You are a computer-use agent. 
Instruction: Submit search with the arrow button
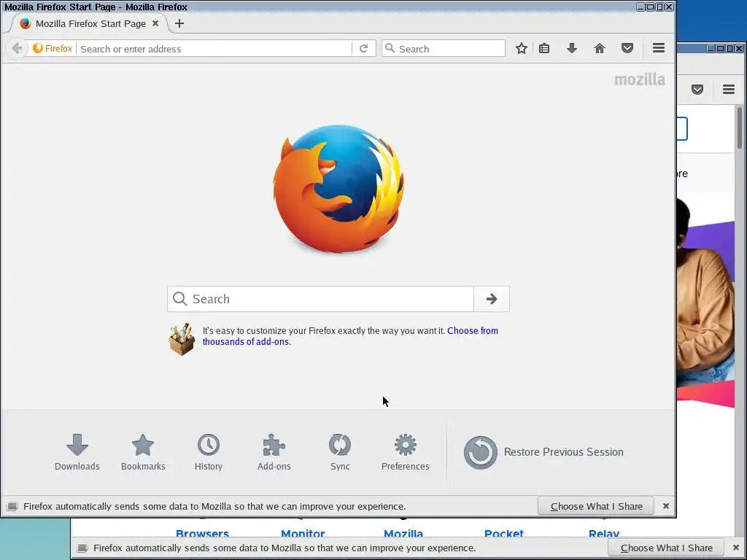(x=492, y=299)
